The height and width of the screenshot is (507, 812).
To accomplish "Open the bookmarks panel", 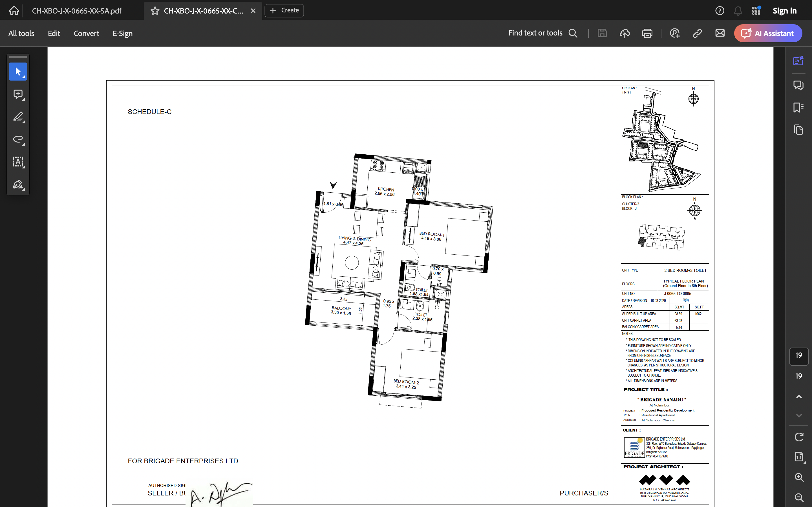I will tap(798, 108).
